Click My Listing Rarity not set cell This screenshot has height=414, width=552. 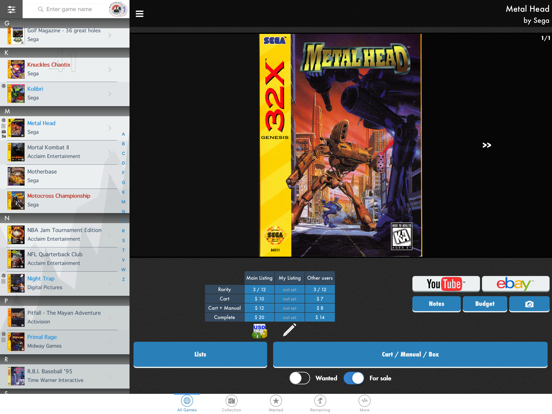coord(289,289)
